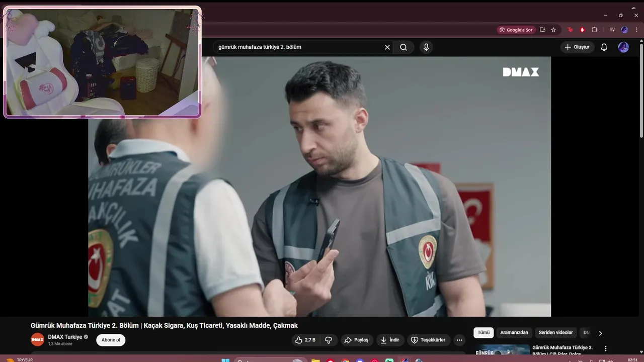
Task: Open the Windows Start button
Action: pos(226,360)
